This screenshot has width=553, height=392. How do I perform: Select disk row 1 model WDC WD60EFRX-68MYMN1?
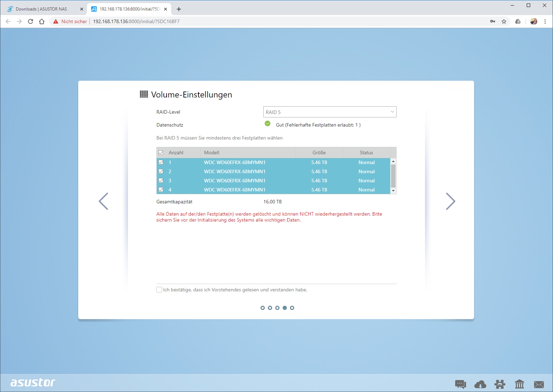tap(235, 162)
